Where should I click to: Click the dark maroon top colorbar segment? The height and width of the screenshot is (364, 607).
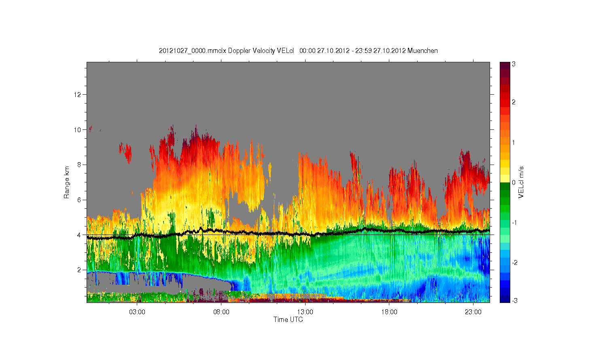(x=505, y=66)
